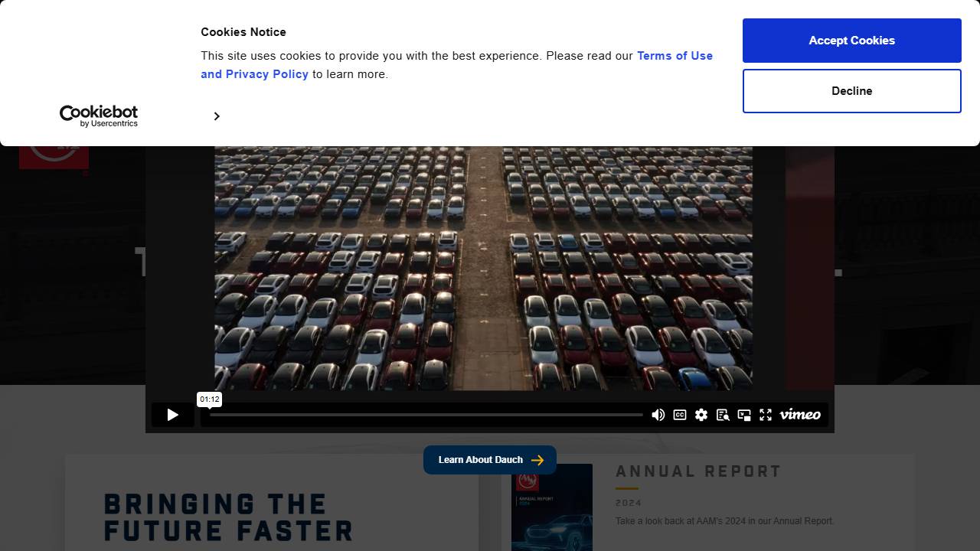Toggle closed captions on the video

coord(679,415)
